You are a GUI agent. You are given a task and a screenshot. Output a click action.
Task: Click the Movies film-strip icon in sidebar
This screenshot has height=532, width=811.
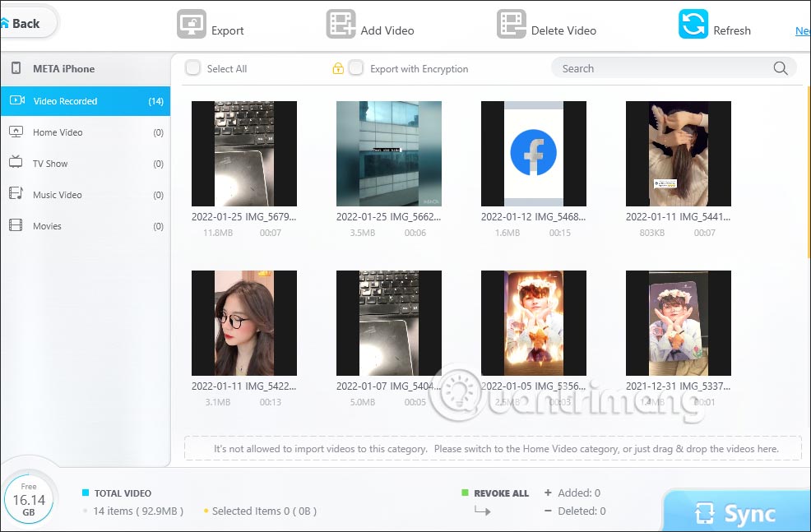18,225
